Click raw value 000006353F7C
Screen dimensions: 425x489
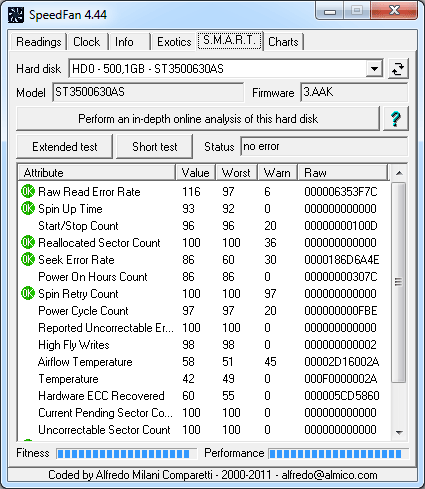click(341, 192)
